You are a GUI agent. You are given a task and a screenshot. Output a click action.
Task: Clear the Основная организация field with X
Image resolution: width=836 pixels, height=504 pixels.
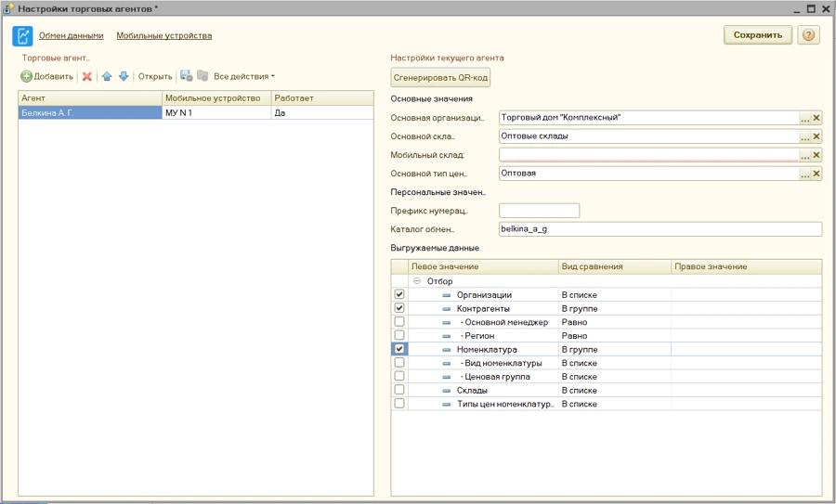[816, 118]
